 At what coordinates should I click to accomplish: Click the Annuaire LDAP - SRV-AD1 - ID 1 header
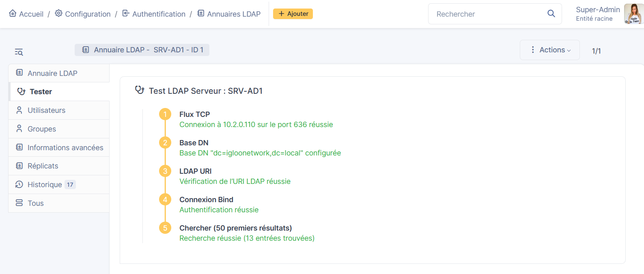[142, 50]
